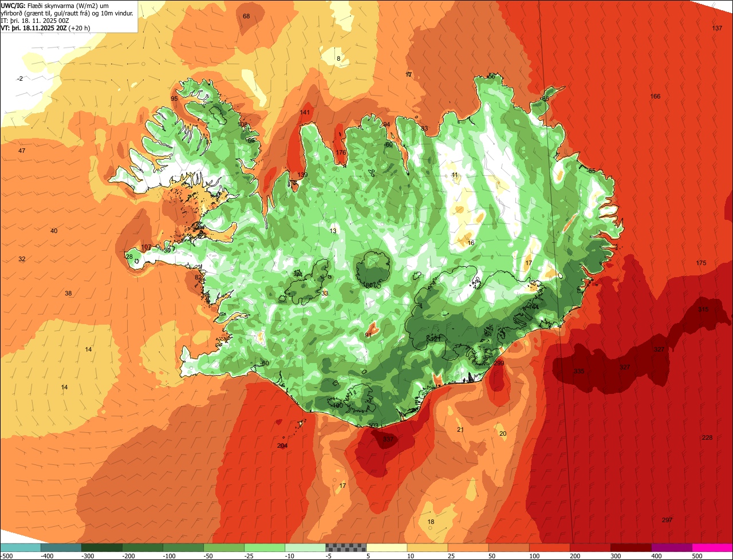733x560 pixels.
Task: Click the map value 228 on the east edge
Action: [x=707, y=437]
